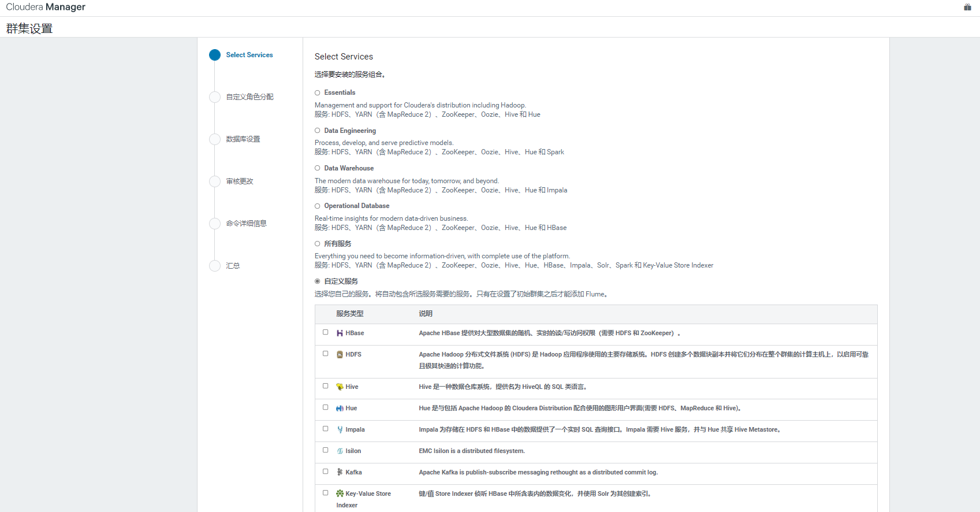
Task: Check the HDFS service checkbox
Action: [325, 354]
